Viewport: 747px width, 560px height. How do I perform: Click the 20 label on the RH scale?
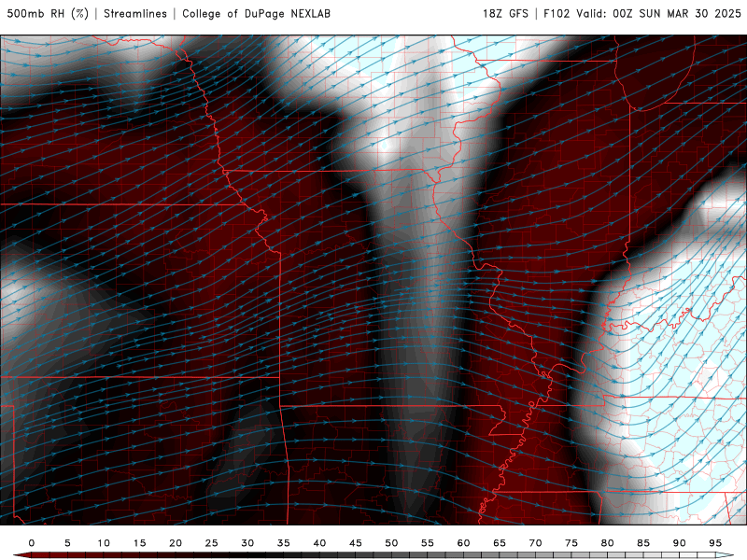(176, 543)
